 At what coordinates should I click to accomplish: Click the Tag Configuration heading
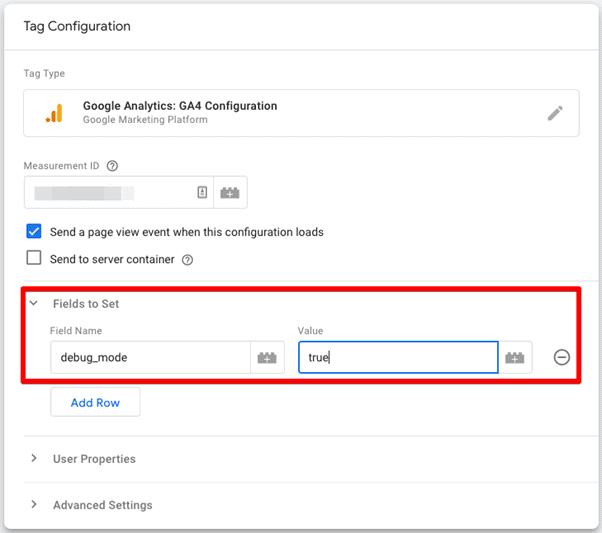[x=77, y=26]
